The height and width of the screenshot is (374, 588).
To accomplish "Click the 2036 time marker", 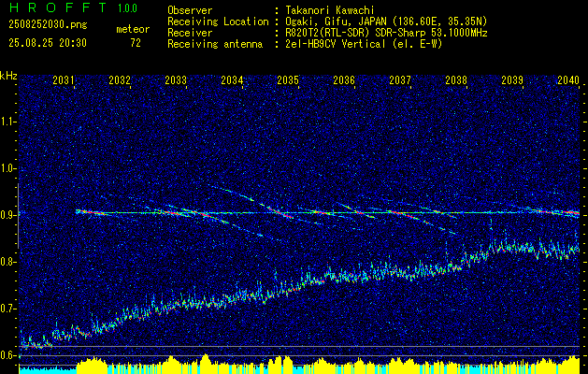I will pyautogui.click(x=344, y=80).
